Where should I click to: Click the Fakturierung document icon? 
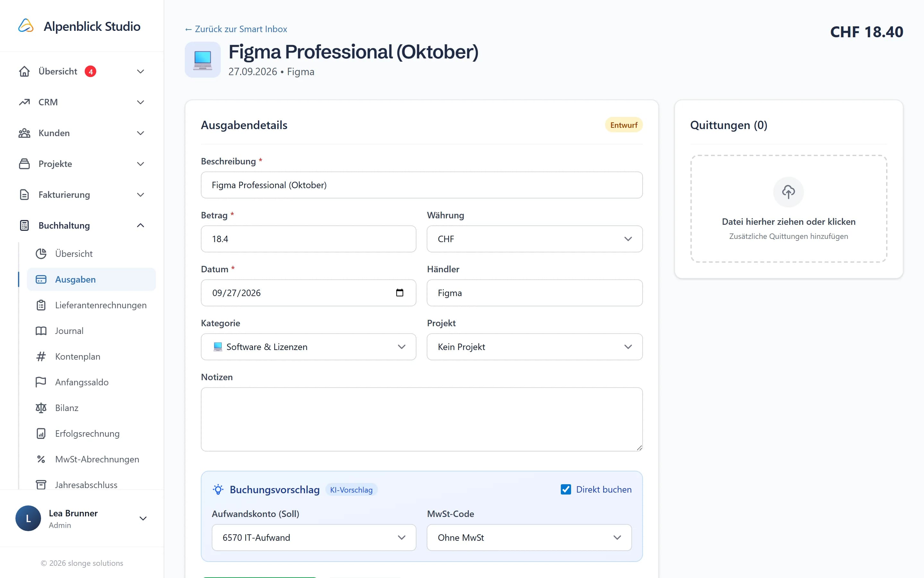pos(24,195)
